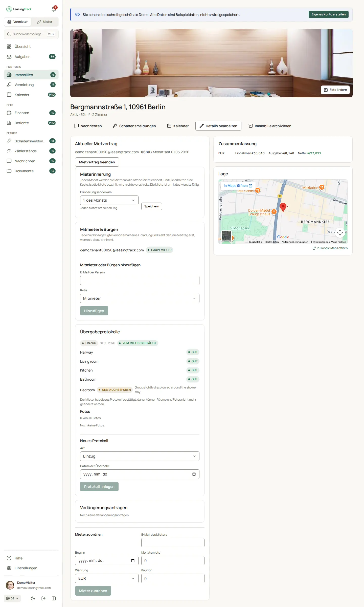The height and width of the screenshot is (607, 364).
Task: Open Aufgaben inbox icon
Action: [x=9, y=57]
